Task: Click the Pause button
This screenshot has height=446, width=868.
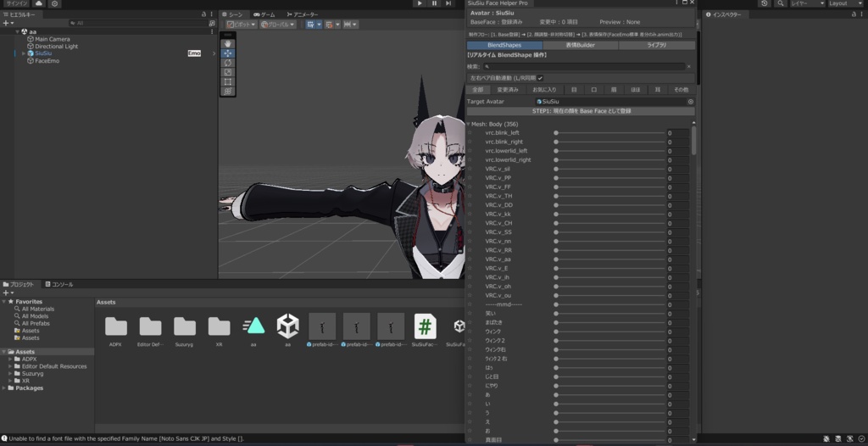Action: click(434, 3)
